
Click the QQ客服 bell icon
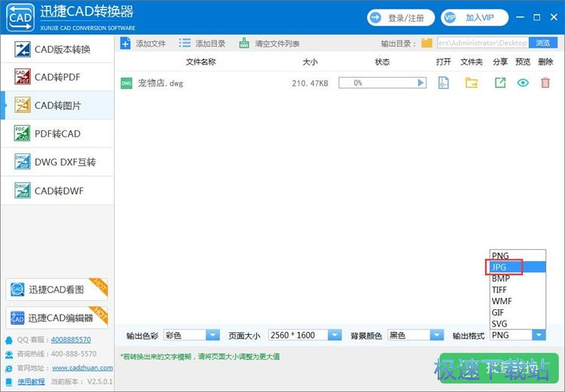coord(8,340)
